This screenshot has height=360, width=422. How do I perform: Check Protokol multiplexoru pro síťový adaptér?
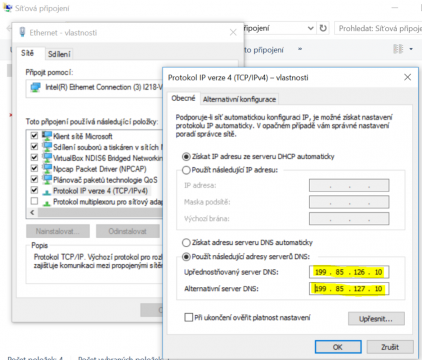[34, 201]
